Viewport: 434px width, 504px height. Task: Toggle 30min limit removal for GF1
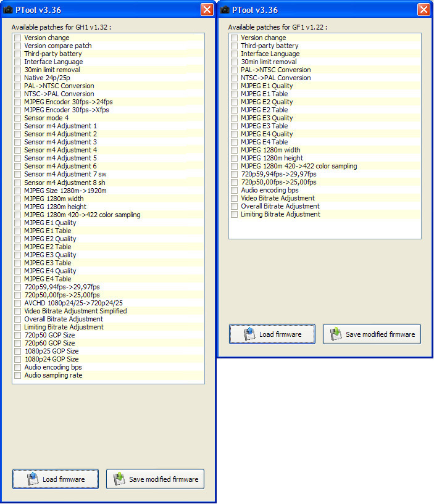(235, 62)
